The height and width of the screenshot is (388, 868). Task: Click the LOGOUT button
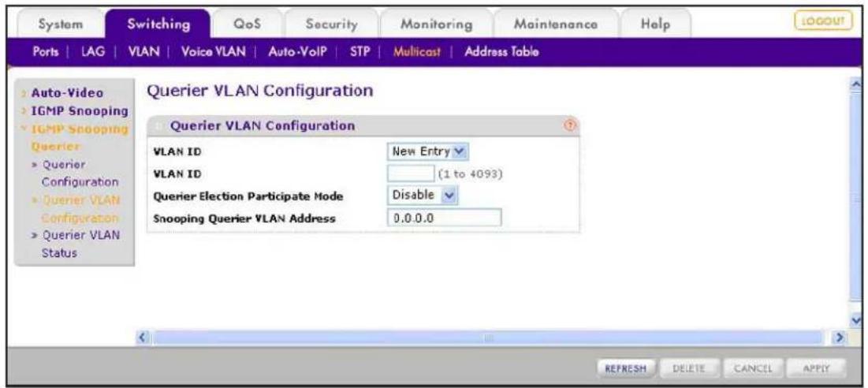823,21
